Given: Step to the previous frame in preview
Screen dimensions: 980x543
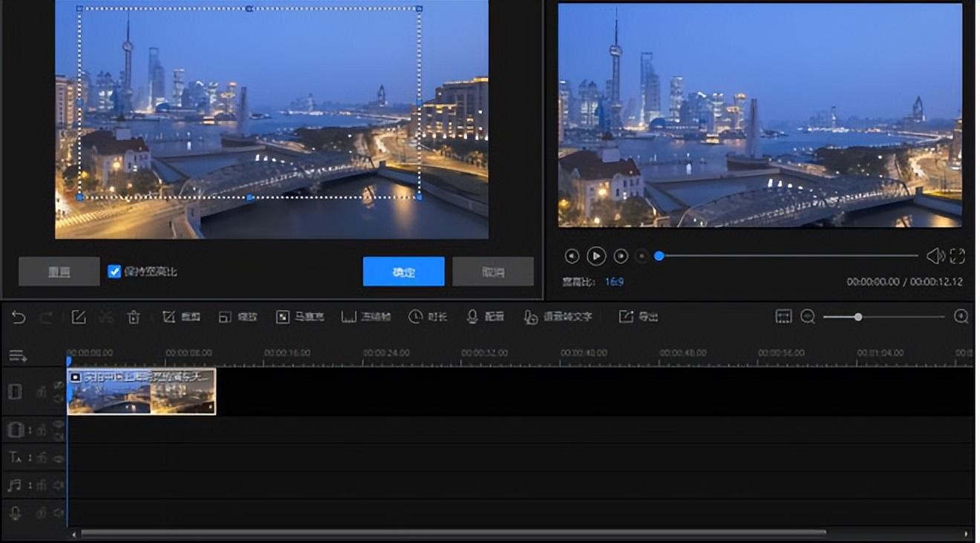Looking at the screenshot, I should click(x=572, y=256).
